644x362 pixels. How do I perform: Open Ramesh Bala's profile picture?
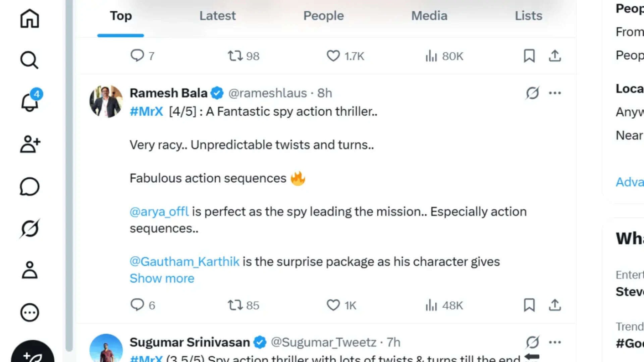coord(106,101)
